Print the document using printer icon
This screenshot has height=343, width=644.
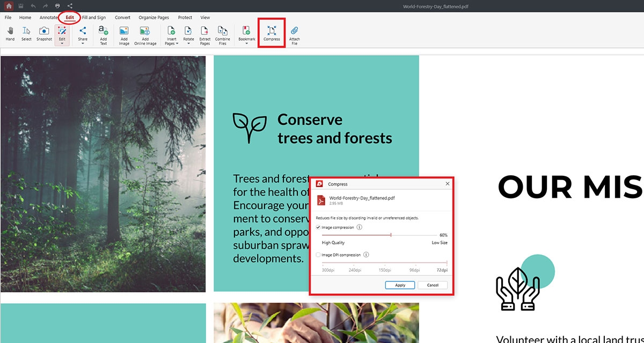click(x=58, y=6)
